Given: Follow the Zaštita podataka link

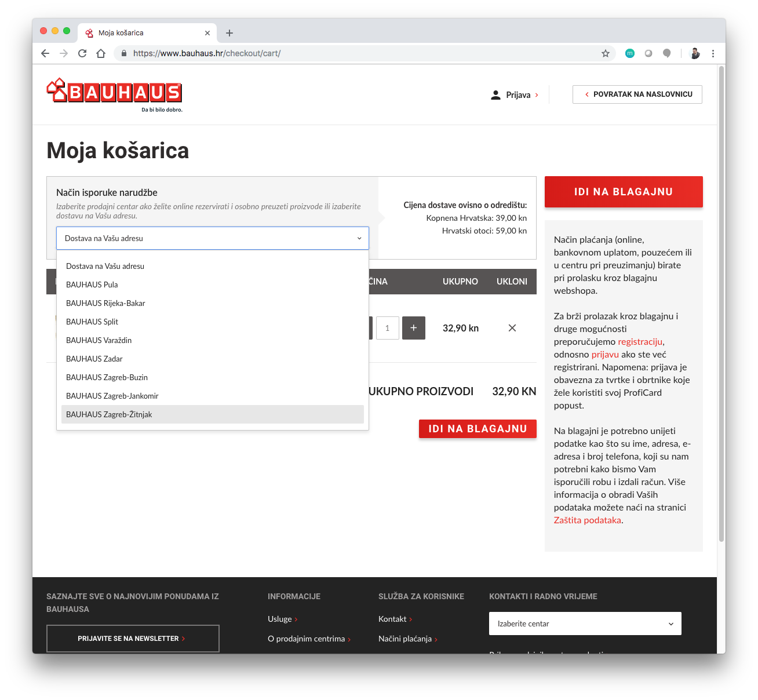Looking at the screenshot, I should tap(587, 520).
